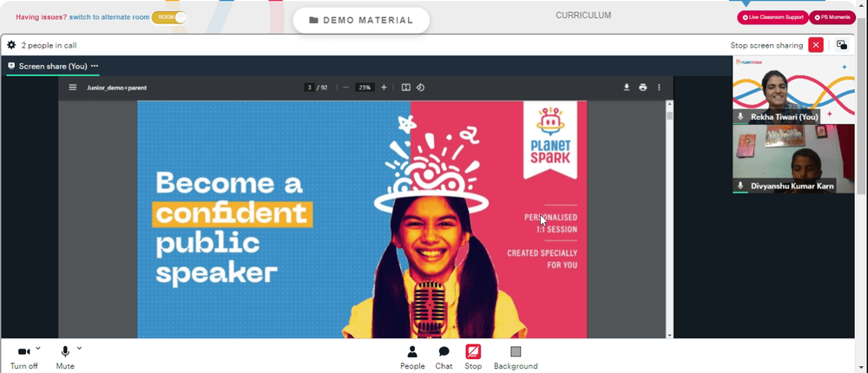Click mic icon on Rekha Tiwari tile

[740, 117]
